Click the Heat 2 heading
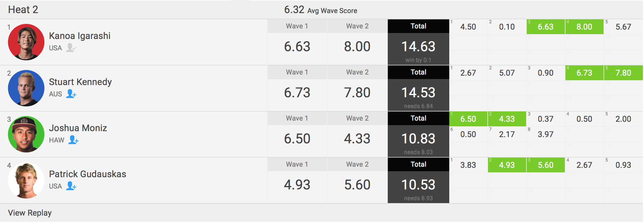This screenshot has width=644, height=223. click(23, 10)
